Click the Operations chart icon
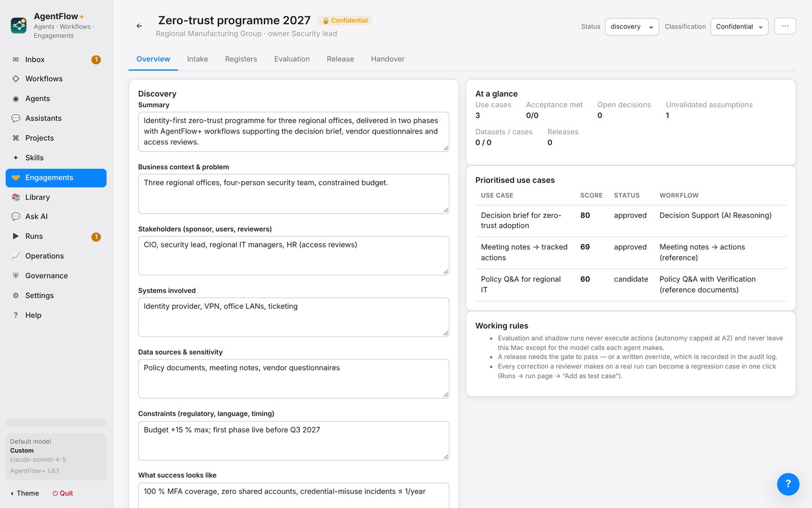Viewport: 812px width, 508px height. point(16,256)
